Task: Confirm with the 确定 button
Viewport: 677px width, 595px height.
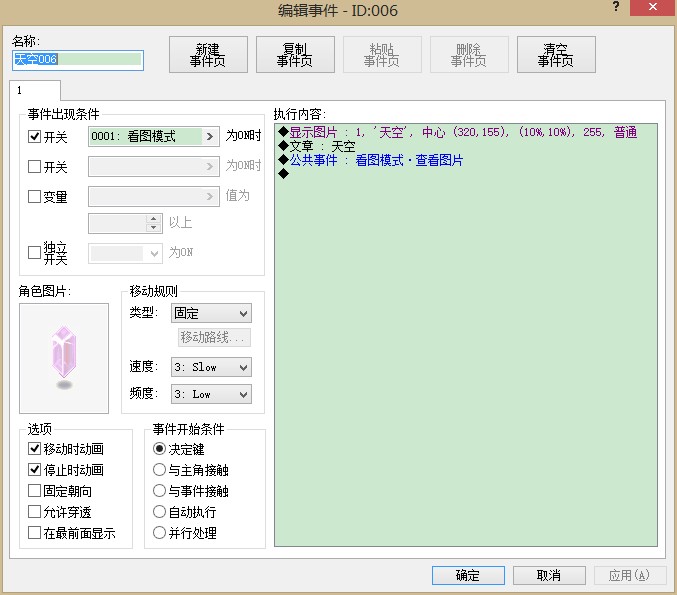Action: (x=468, y=575)
